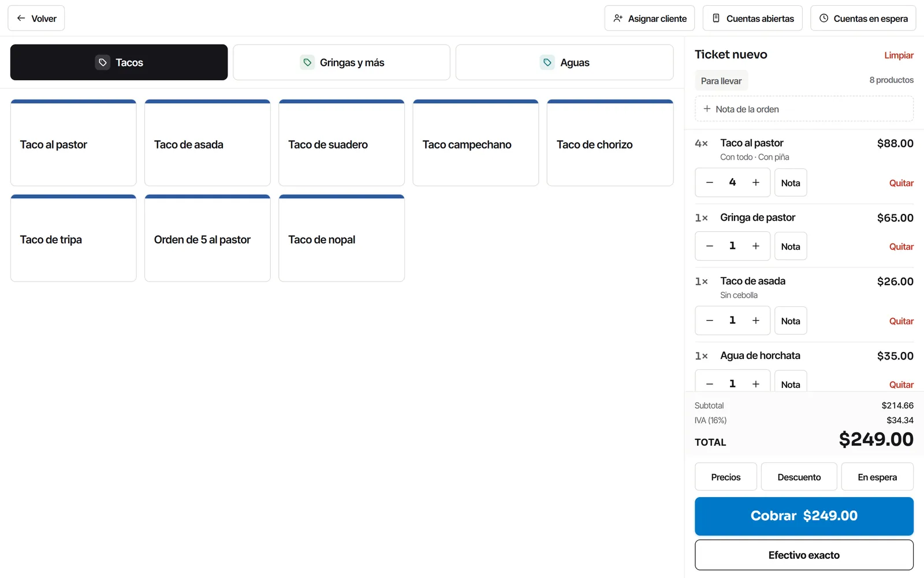Click the Nota de la orden field
The width and height of the screenshot is (924, 578).
point(804,109)
